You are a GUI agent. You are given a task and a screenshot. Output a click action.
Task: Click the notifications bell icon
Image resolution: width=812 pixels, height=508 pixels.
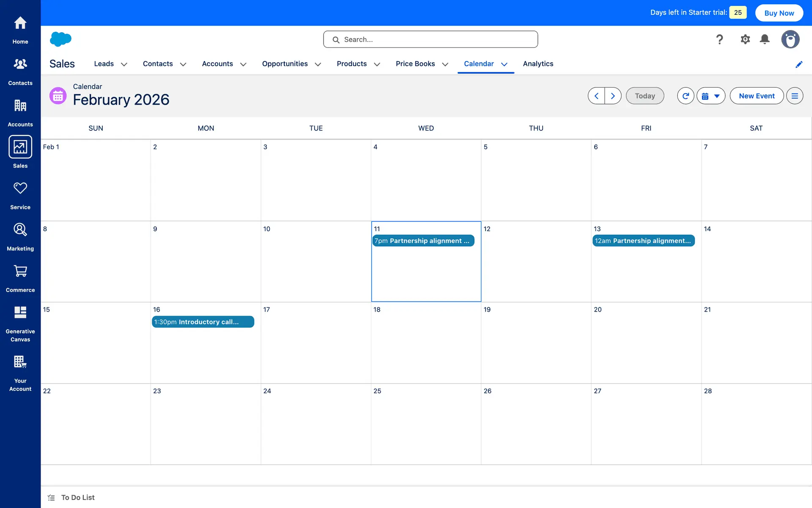pyautogui.click(x=764, y=39)
